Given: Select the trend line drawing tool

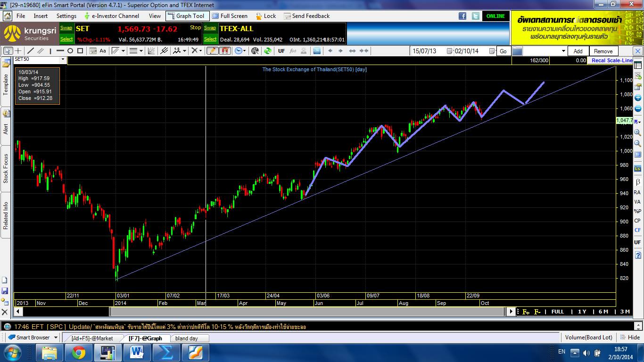Looking at the screenshot, I should (x=31, y=51).
